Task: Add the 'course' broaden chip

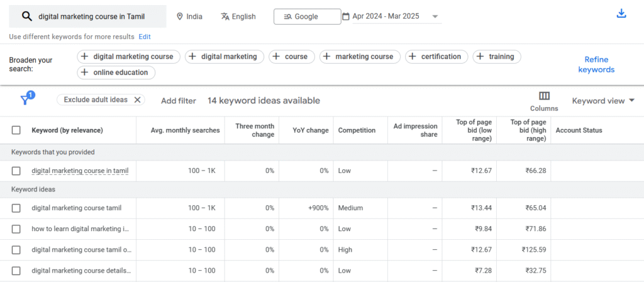Action: coord(292,57)
